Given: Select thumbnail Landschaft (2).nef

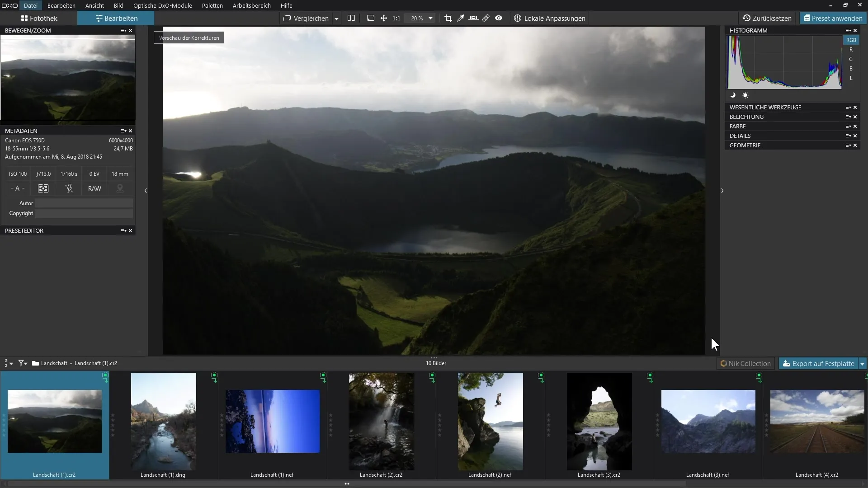Looking at the screenshot, I should tap(491, 421).
